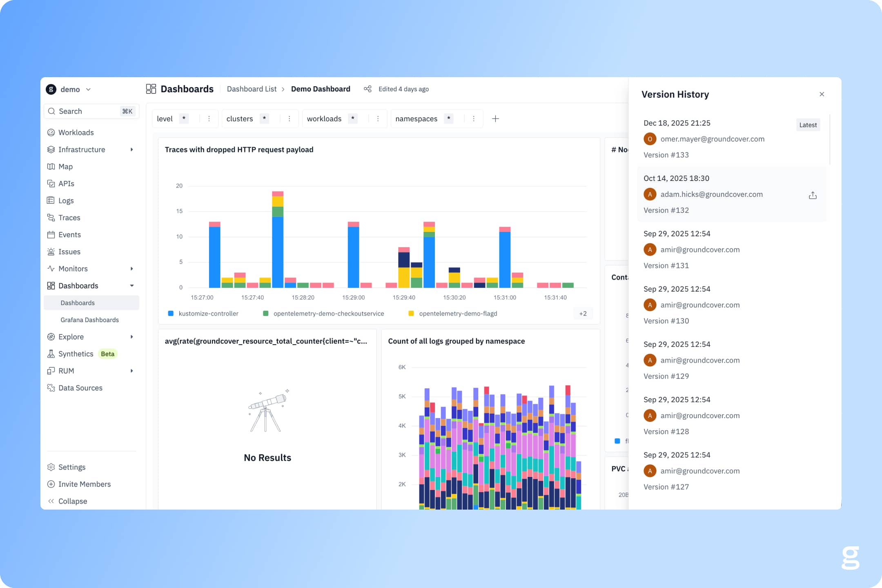Go to the Traces section
Screen dimensions: 882x588
click(69, 218)
